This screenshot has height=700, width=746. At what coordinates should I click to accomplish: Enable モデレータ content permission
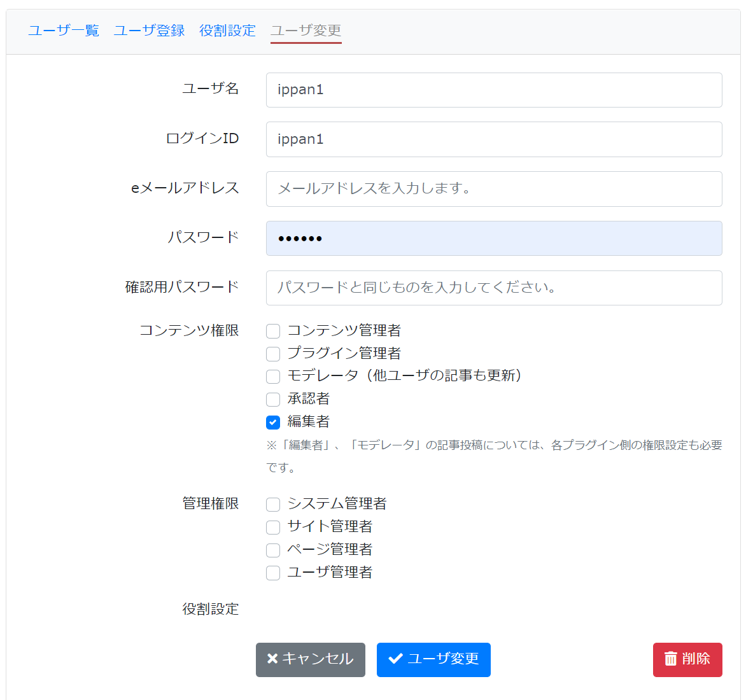coord(273,376)
